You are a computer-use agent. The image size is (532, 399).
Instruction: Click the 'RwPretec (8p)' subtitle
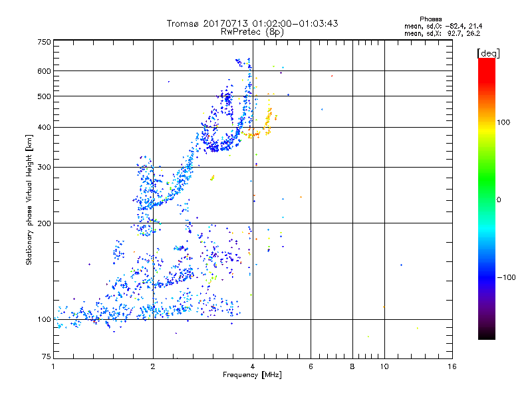252,32
